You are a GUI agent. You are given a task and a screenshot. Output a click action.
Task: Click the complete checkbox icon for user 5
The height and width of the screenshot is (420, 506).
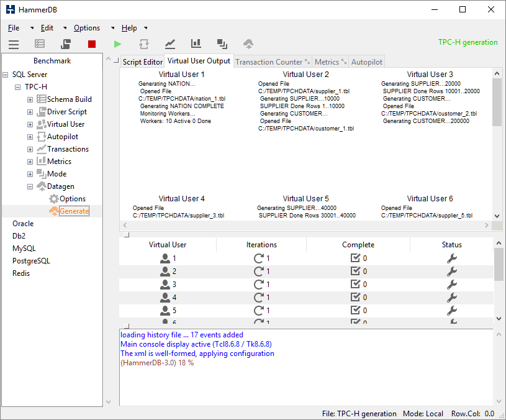click(355, 310)
